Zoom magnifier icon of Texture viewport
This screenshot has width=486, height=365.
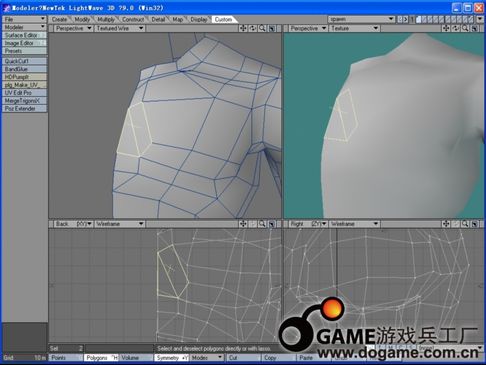465,28
